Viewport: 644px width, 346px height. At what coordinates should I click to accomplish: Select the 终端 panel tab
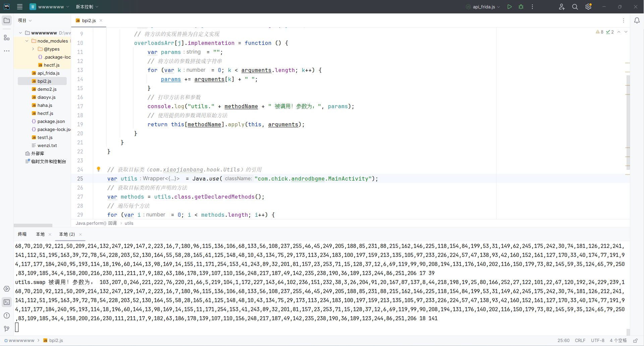(x=22, y=234)
